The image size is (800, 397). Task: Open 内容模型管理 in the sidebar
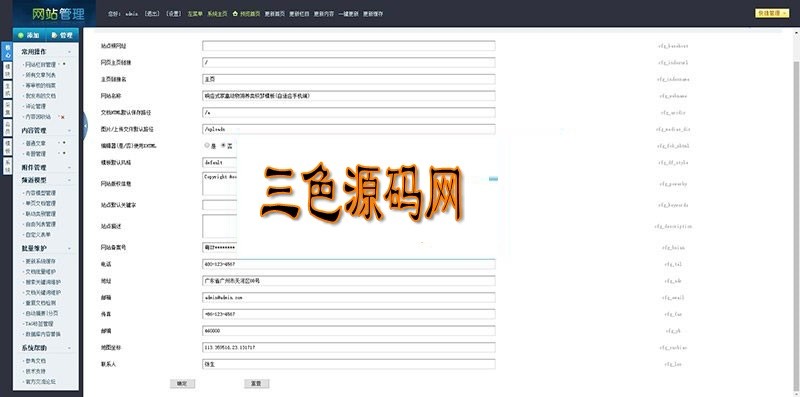point(40,193)
